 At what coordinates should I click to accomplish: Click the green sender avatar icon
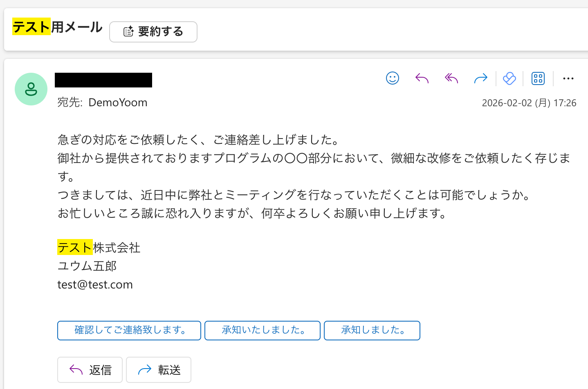pyautogui.click(x=31, y=89)
